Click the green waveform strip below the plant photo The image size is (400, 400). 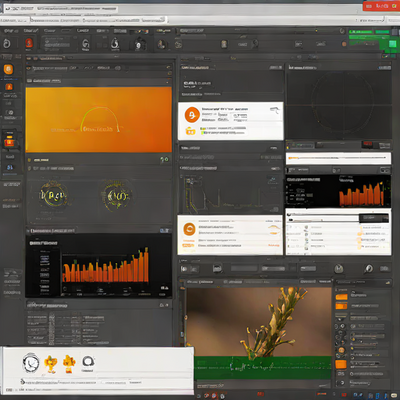[263, 368]
